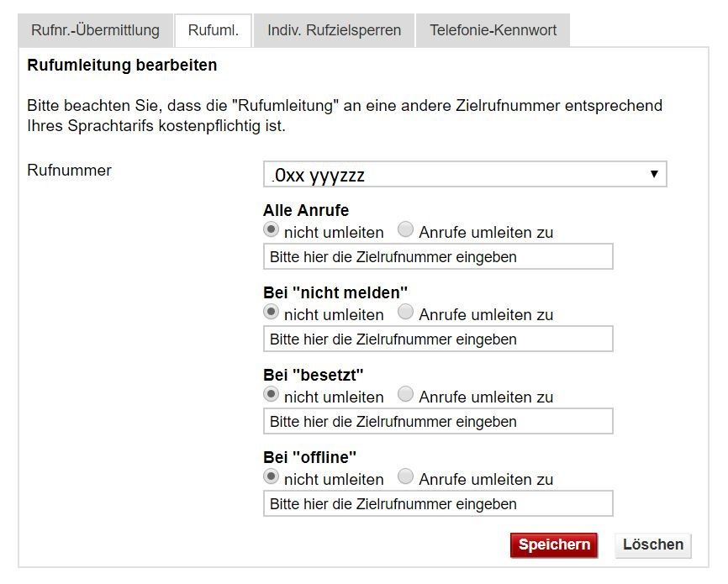Click the Zielrufnummer field under Alle Anrufe
Screen dimensions: 728x584
click(x=438, y=256)
